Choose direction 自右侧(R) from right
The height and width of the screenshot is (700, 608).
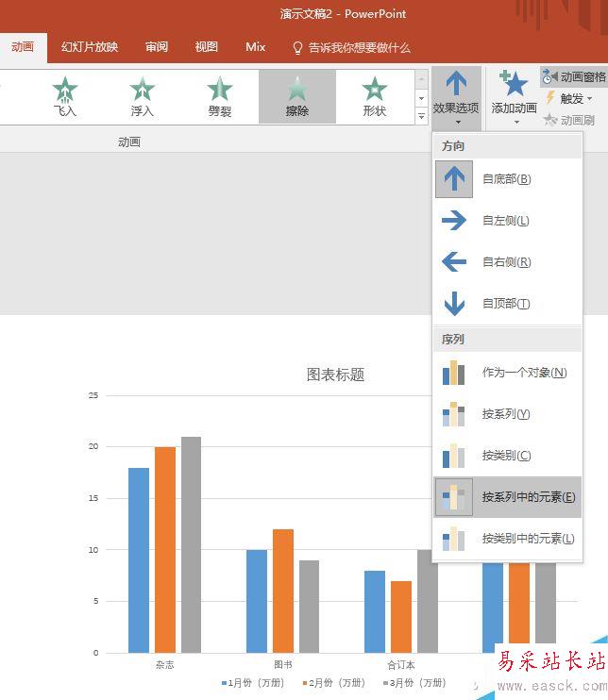(x=508, y=262)
